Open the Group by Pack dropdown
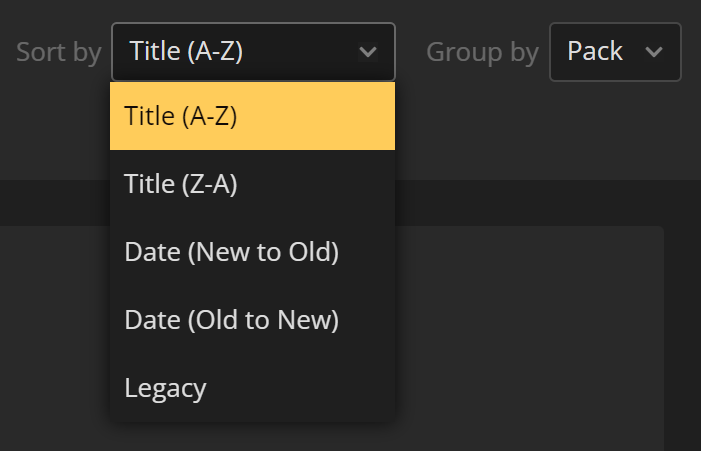701x451 pixels. [x=615, y=52]
